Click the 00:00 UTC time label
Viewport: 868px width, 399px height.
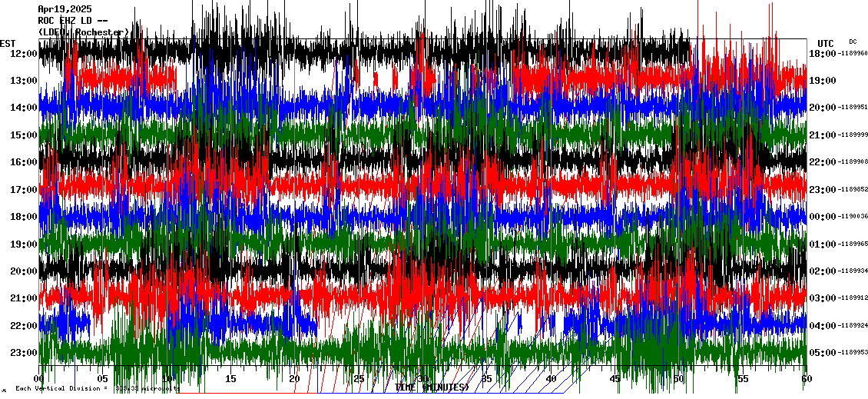[x=823, y=217]
